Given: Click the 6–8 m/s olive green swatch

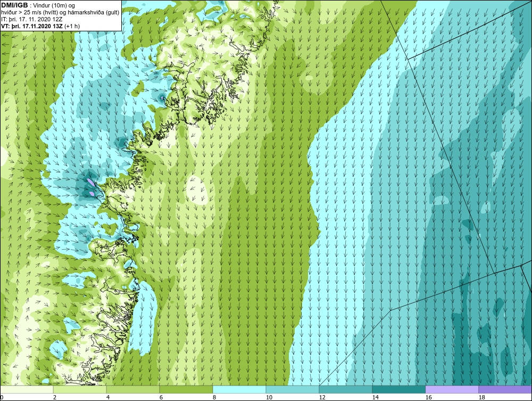Looking at the screenshot, I should 186,389.
